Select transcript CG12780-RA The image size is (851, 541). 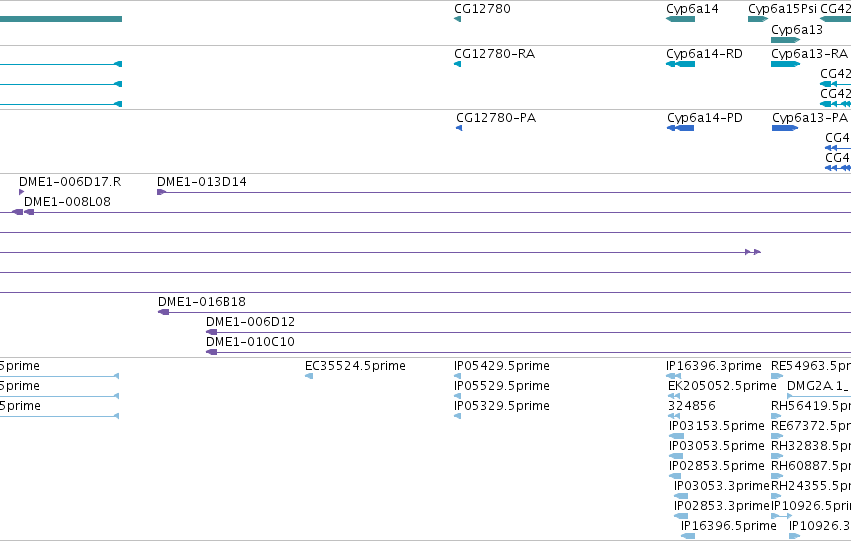tap(494, 54)
